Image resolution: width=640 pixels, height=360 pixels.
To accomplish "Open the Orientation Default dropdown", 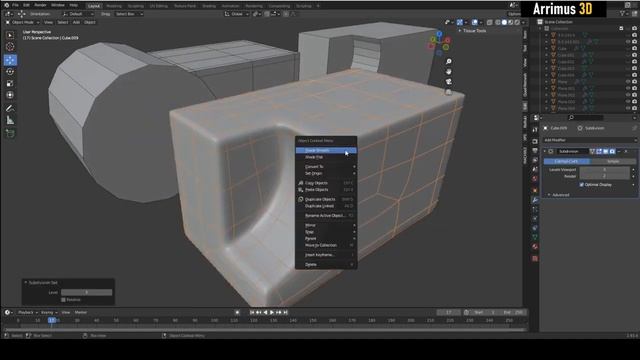I will point(78,14).
